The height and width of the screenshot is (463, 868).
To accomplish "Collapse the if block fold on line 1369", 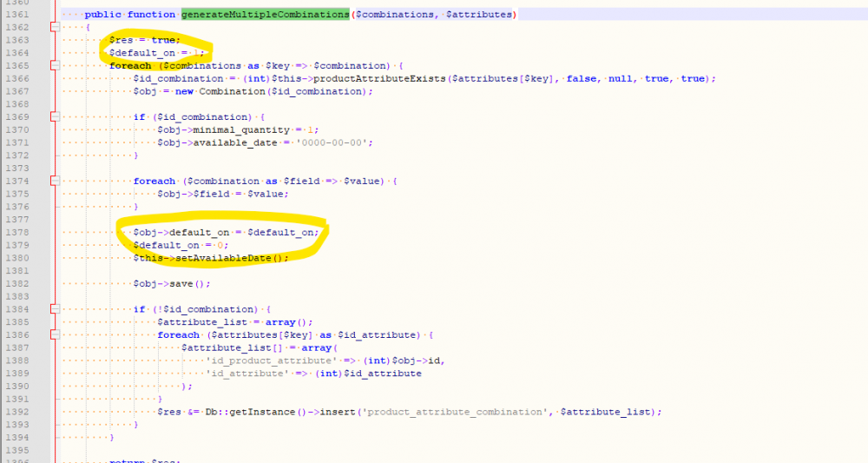I will tap(55, 117).
